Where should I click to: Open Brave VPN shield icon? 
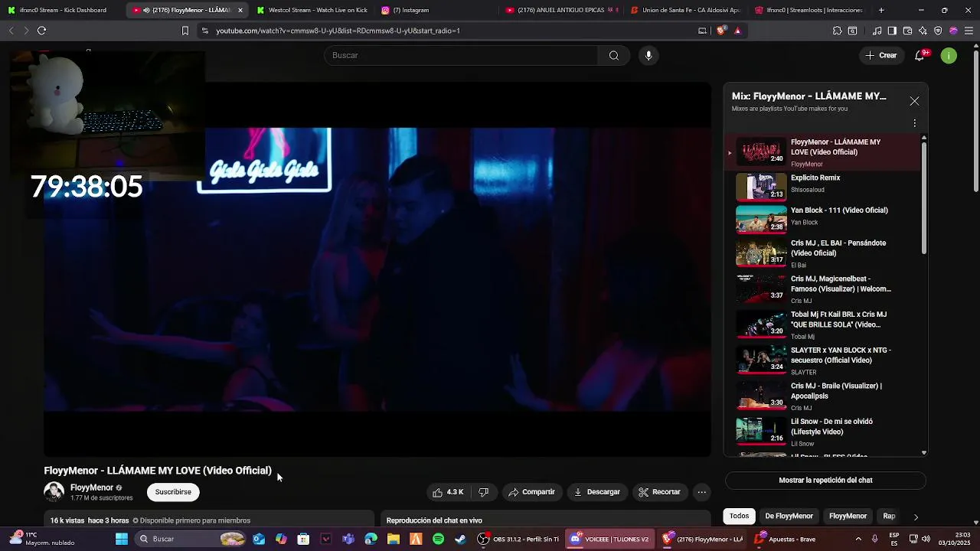(x=938, y=31)
